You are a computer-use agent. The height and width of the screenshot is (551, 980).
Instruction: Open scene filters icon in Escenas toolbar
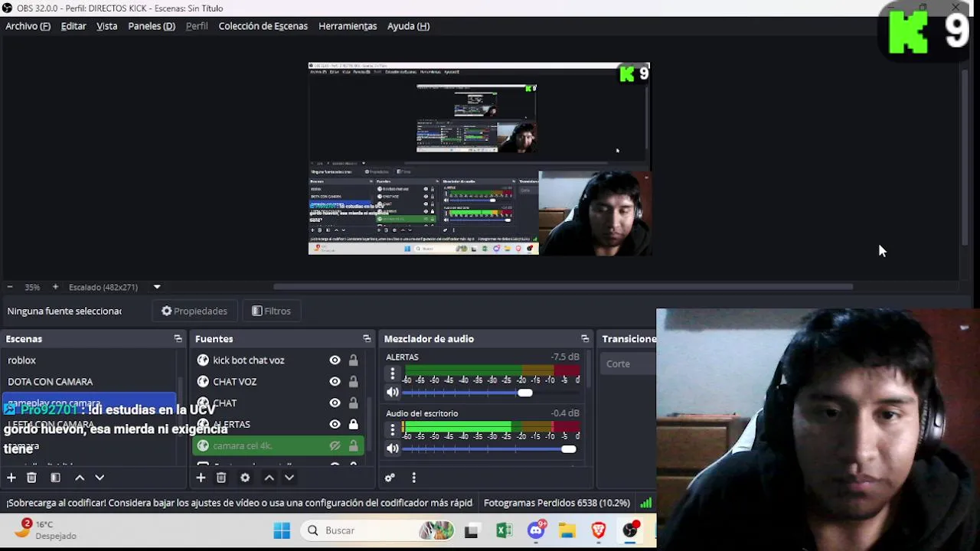(x=55, y=478)
